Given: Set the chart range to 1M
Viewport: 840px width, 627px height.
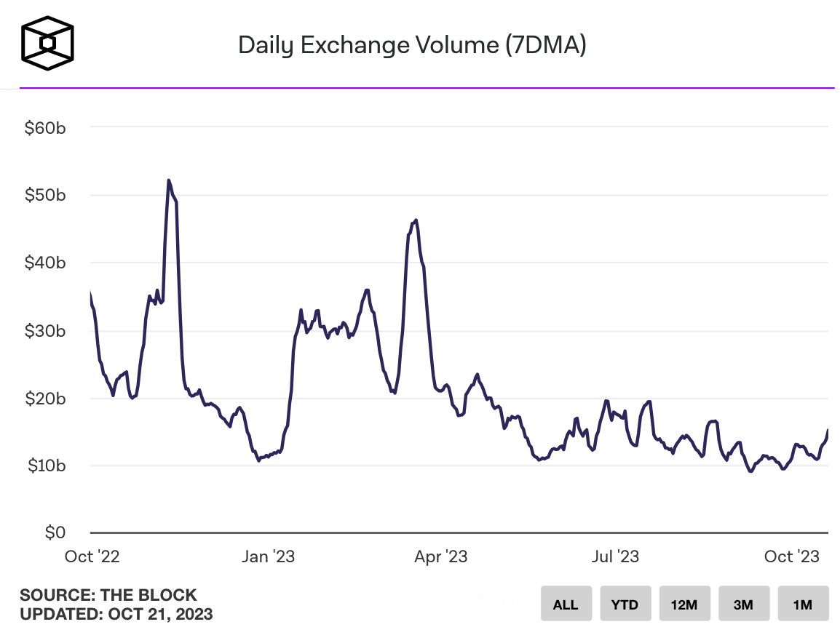Looking at the screenshot, I should pos(802,604).
